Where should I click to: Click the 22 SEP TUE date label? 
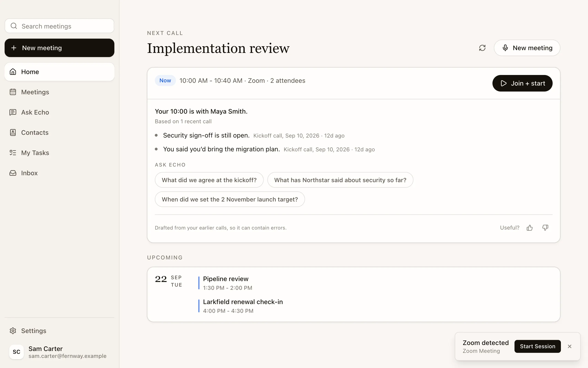tap(169, 281)
